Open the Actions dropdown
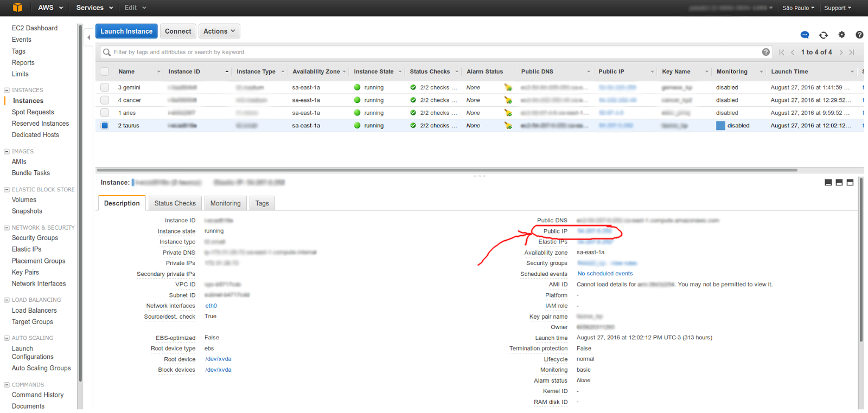 (219, 31)
